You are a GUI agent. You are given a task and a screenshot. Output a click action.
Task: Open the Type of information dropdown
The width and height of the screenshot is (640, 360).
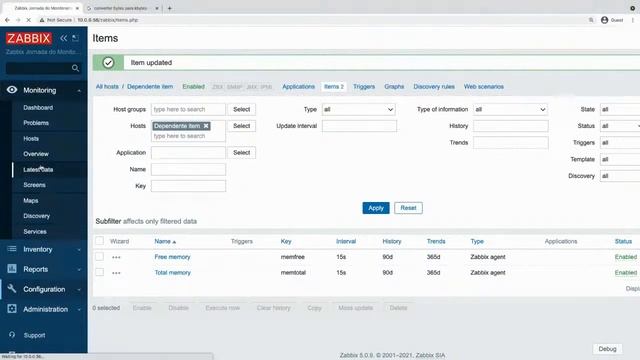511,109
